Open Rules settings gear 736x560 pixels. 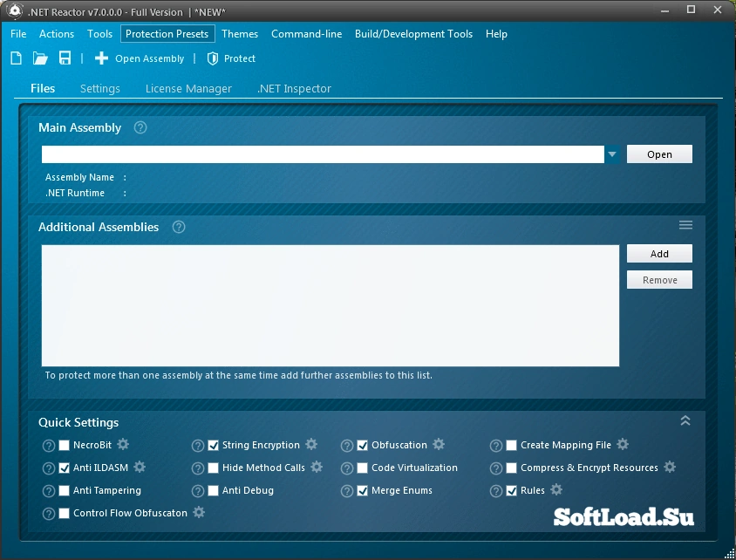pos(556,489)
